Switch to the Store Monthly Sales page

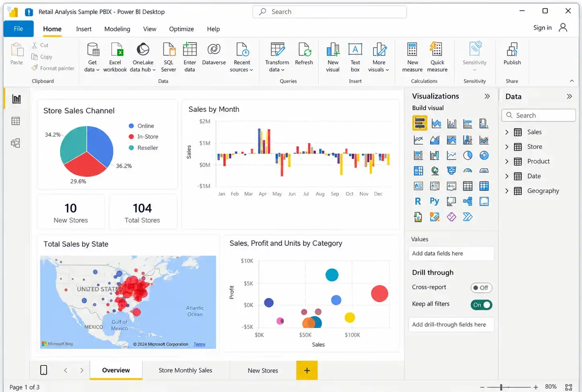185,370
